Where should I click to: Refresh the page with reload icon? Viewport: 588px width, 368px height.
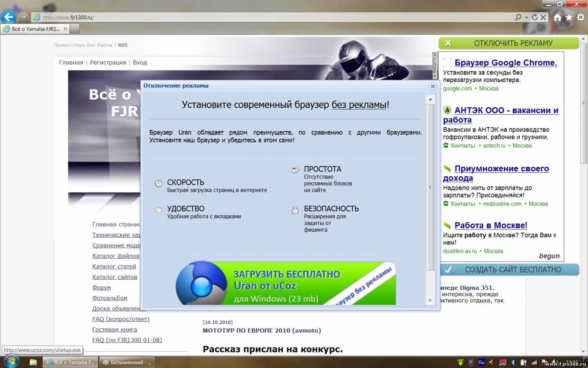[535, 17]
